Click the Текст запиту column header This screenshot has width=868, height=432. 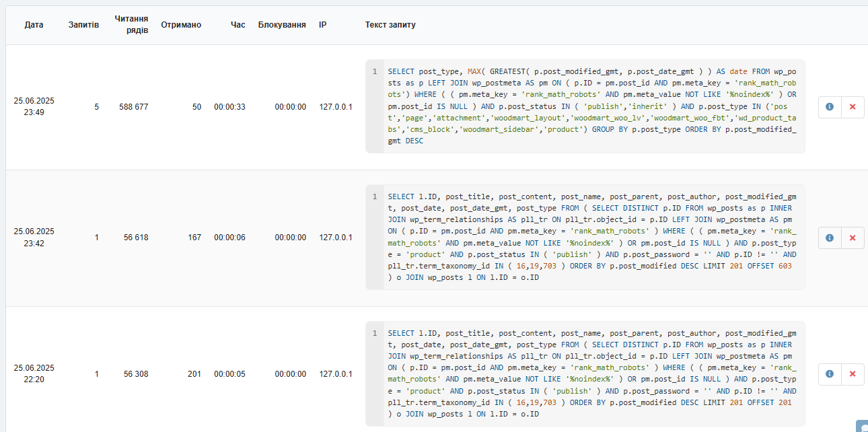(x=390, y=25)
